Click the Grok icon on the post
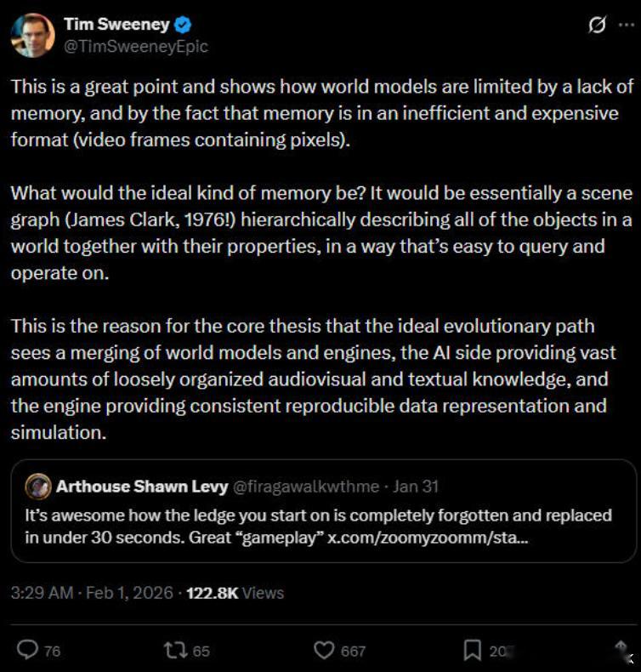This screenshot has height=672, width=641. pos(597,26)
